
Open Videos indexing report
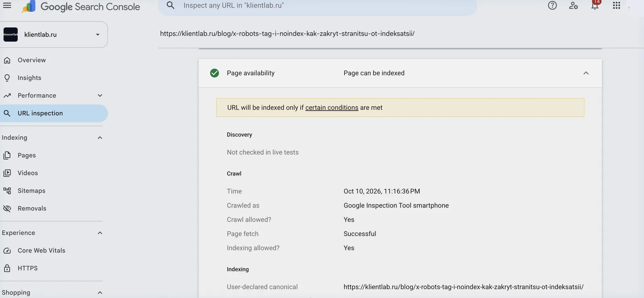(28, 173)
